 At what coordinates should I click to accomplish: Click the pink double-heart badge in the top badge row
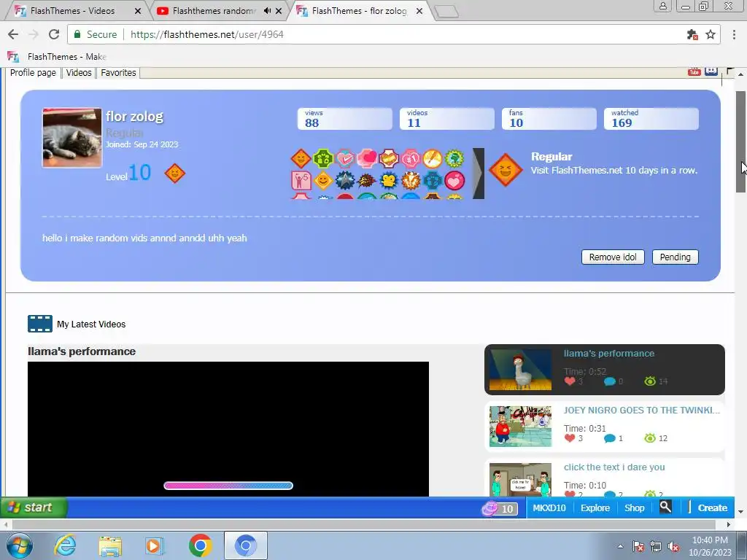[367, 158]
